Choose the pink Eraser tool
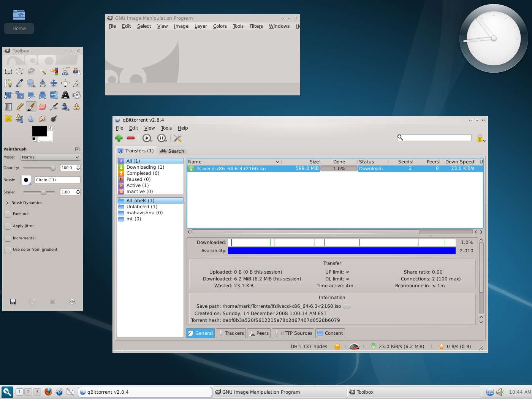The height and width of the screenshot is (399, 532). pyautogui.click(x=43, y=107)
